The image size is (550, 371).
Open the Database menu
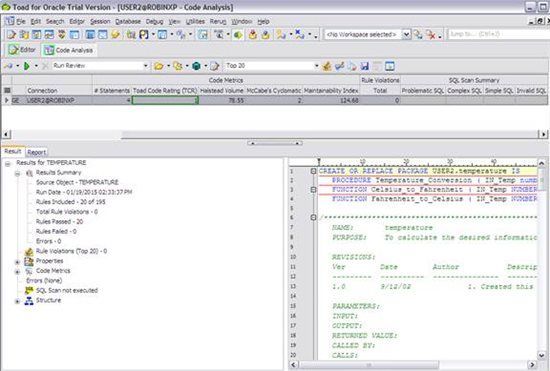pos(128,21)
